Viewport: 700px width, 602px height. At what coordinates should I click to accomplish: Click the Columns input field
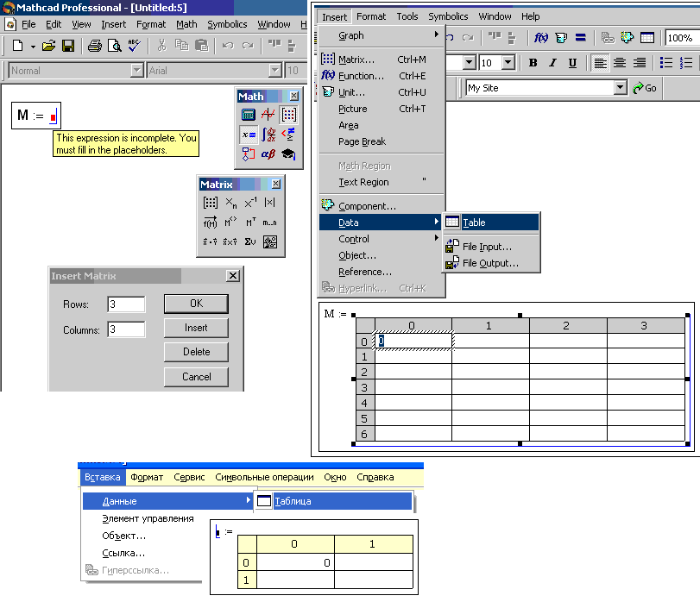[x=126, y=329]
